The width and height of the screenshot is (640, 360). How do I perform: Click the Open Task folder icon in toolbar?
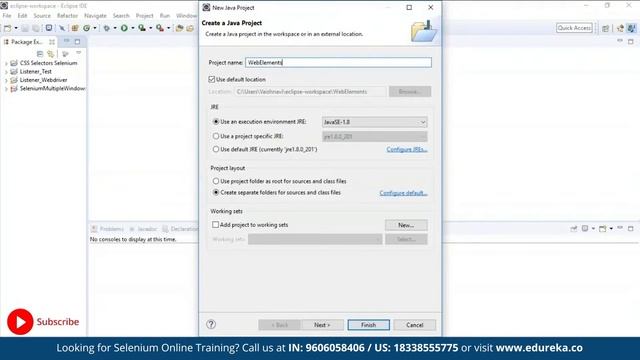pyautogui.click(x=190, y=28)
